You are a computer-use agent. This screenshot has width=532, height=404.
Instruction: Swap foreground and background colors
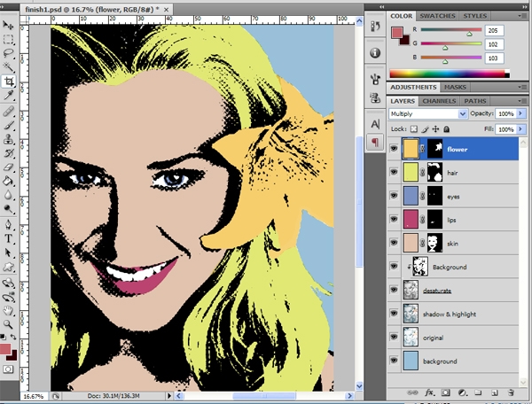13,337
